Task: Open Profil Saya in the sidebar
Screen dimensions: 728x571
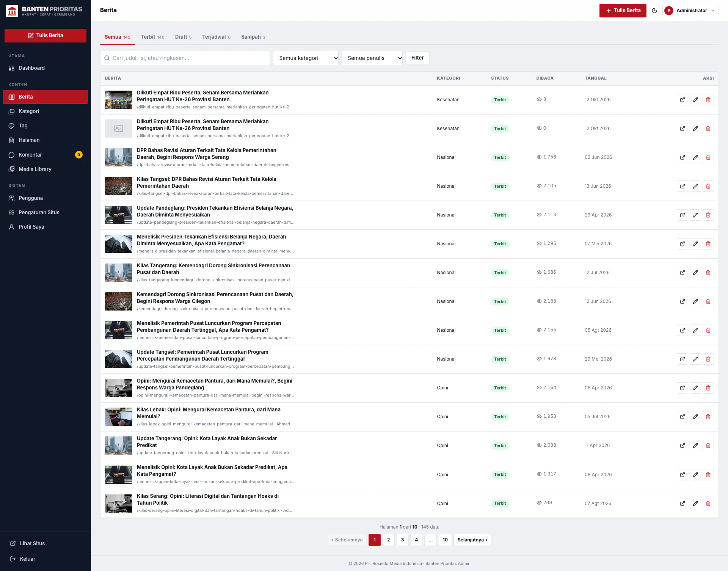Action: 45,227
